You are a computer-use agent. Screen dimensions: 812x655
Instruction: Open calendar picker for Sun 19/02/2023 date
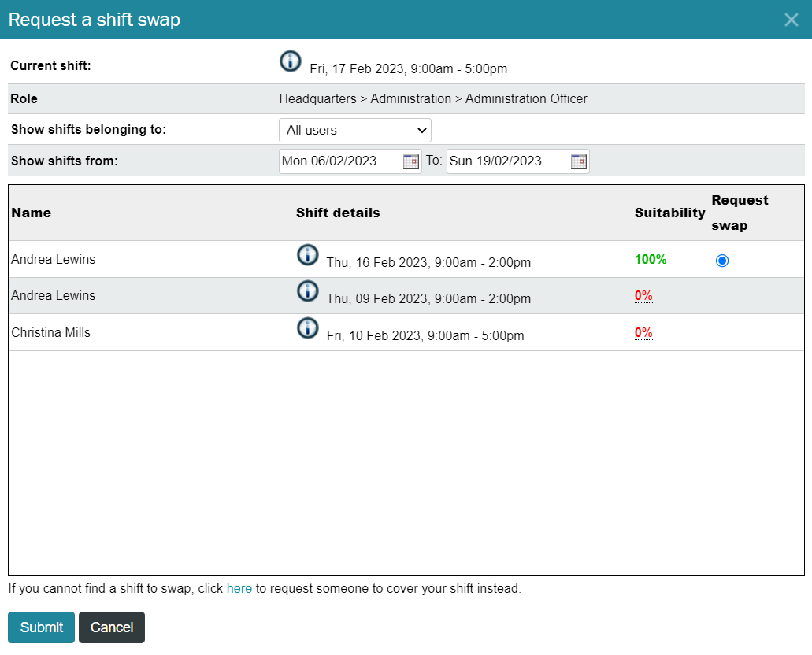[x=578, y=161]
